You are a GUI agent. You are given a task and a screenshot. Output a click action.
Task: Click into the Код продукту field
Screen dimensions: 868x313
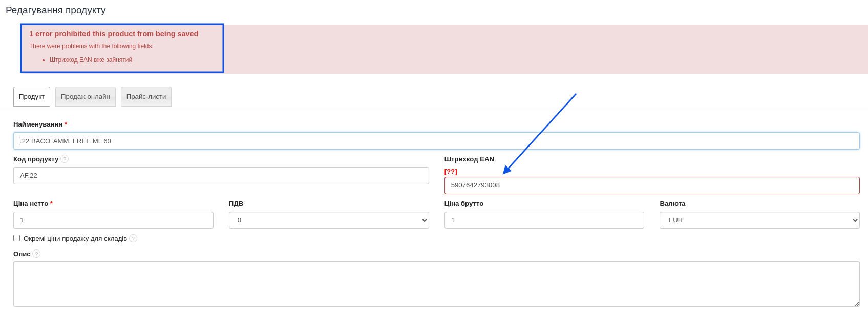point(221,176)
